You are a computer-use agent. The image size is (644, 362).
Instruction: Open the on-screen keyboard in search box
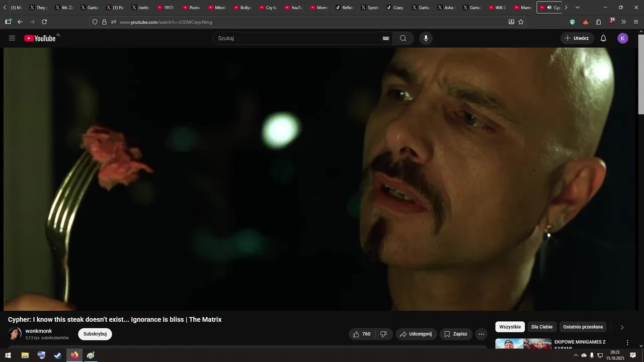[x=386, y=38]
